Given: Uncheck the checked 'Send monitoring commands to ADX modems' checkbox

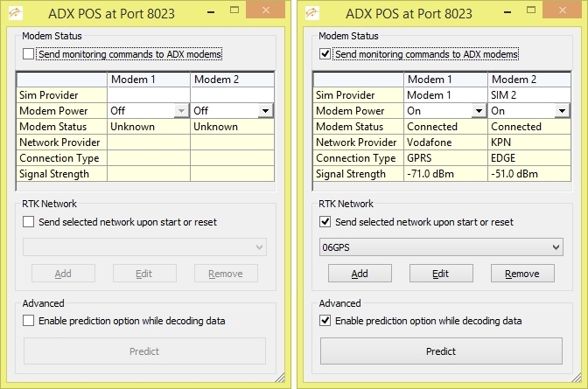Looking at the screenshot, I should click(326, 54).
